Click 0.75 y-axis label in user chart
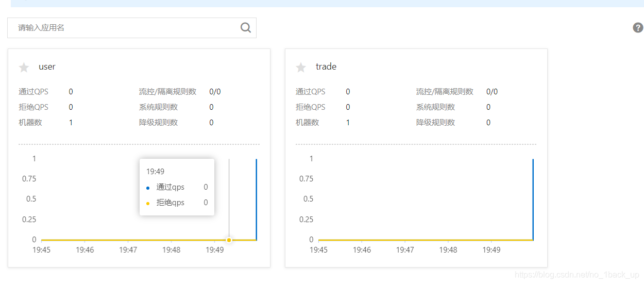This screenshot has width=644, height=284. 29,179
